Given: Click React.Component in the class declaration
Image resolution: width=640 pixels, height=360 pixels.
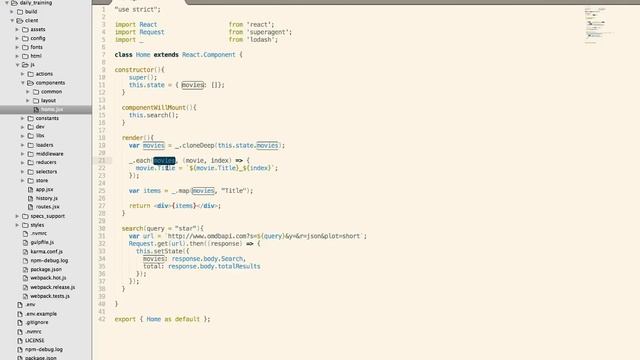Looking at the screenshot, I should [x=209, y=55].
